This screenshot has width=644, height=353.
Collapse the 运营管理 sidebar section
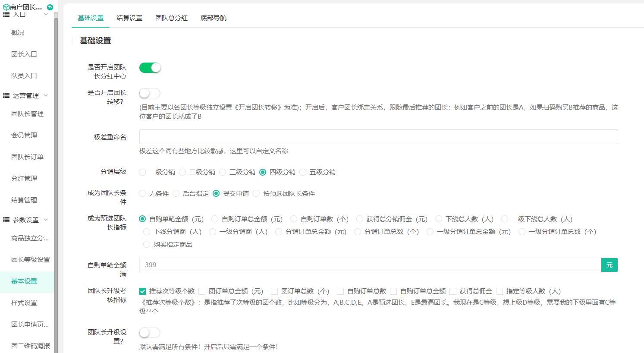pyautogui.click(x=46, y=95)
